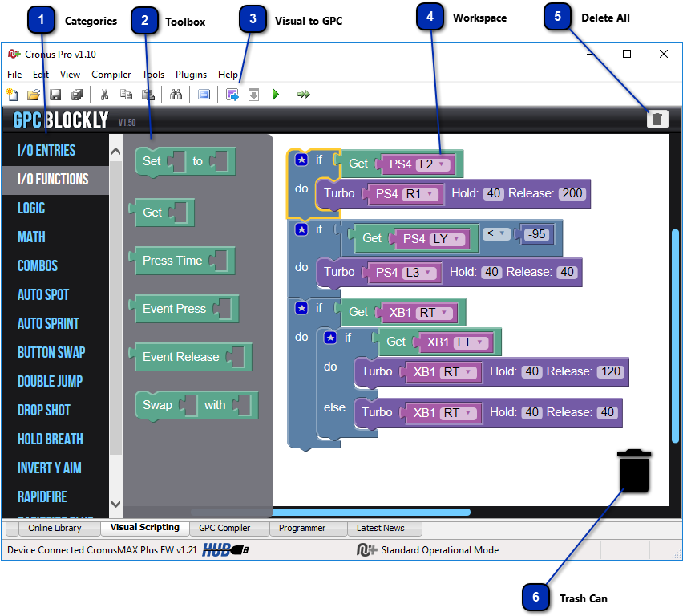Open the File menu
This screenshot has height=616, width=683.
(x=14, y=75)
